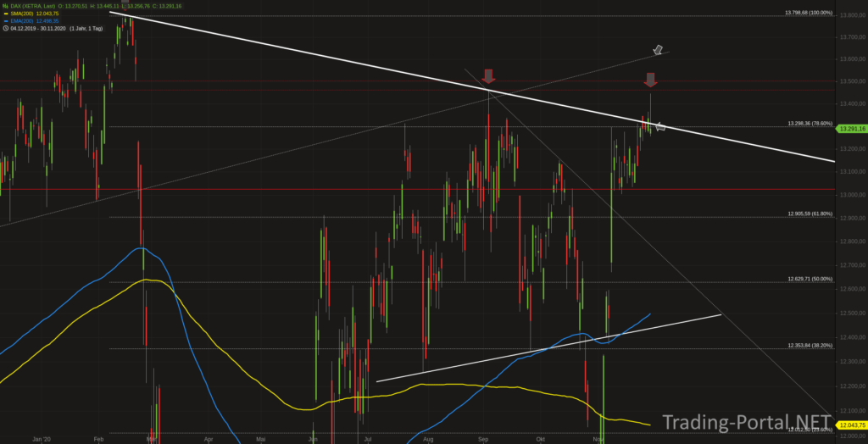Click the candlestick chart-type icon beside DAX
The width and height of the screenshot is (868, 444).
(5, 6)
